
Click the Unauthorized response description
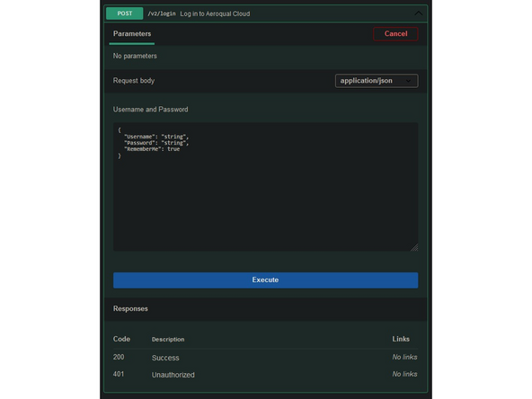point(173,375)
